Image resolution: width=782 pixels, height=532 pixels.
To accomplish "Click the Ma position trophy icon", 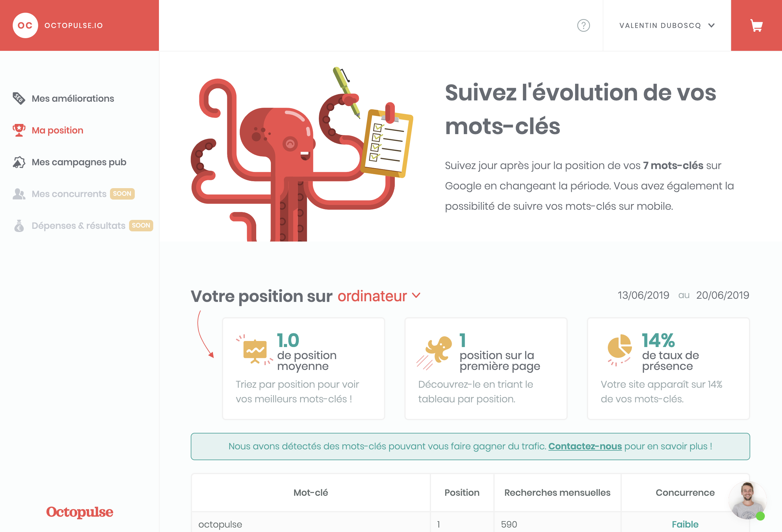I will [x=18, y=129].
